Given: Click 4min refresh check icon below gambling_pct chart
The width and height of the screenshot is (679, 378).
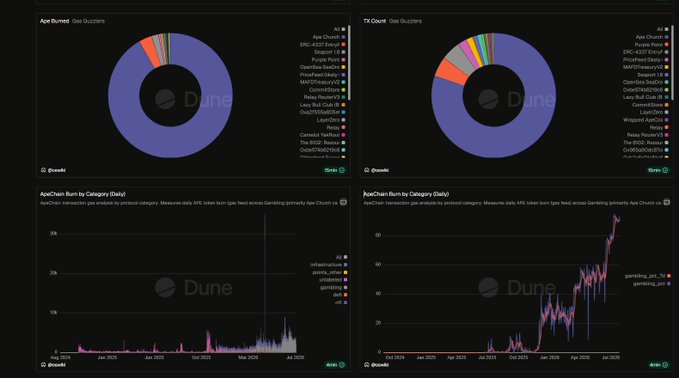Looking at the screenshot, I should click(665, 365).
